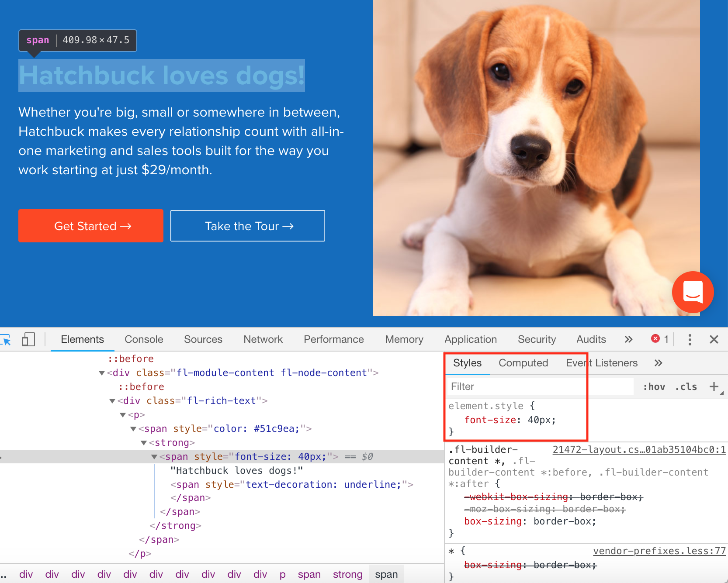Toggle the device toolbar icon
This screenshot has height=583, width=728.
click(28, 339)
